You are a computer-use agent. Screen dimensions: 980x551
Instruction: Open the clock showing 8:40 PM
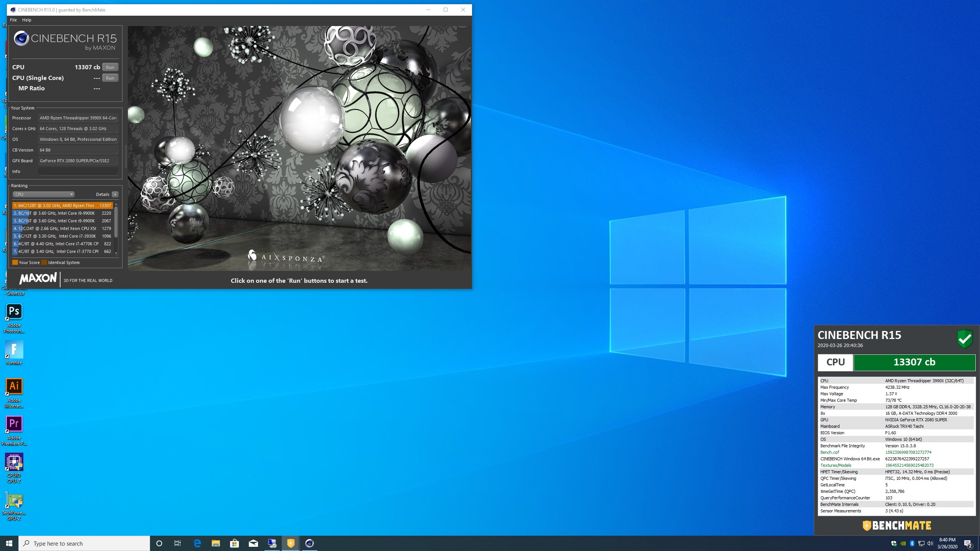pos(947,543)
